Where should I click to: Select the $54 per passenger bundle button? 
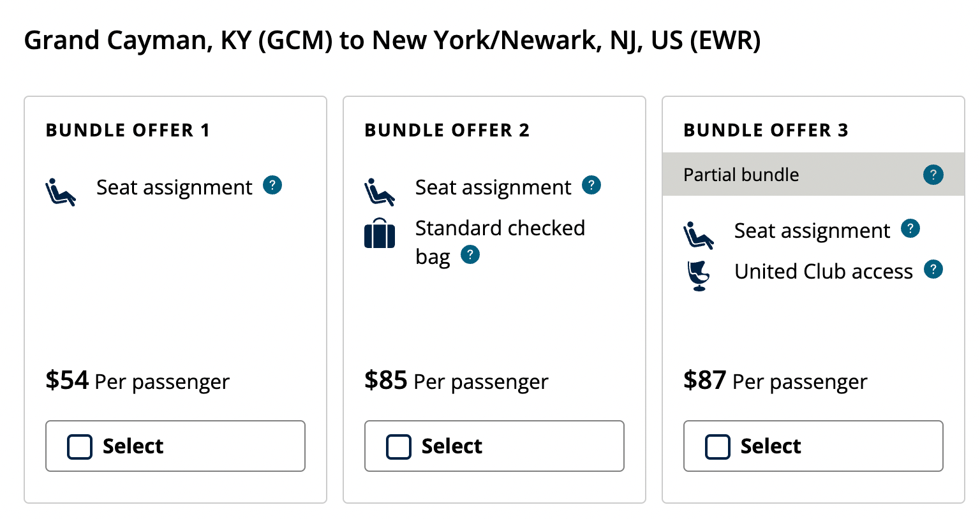click(175, 446)
